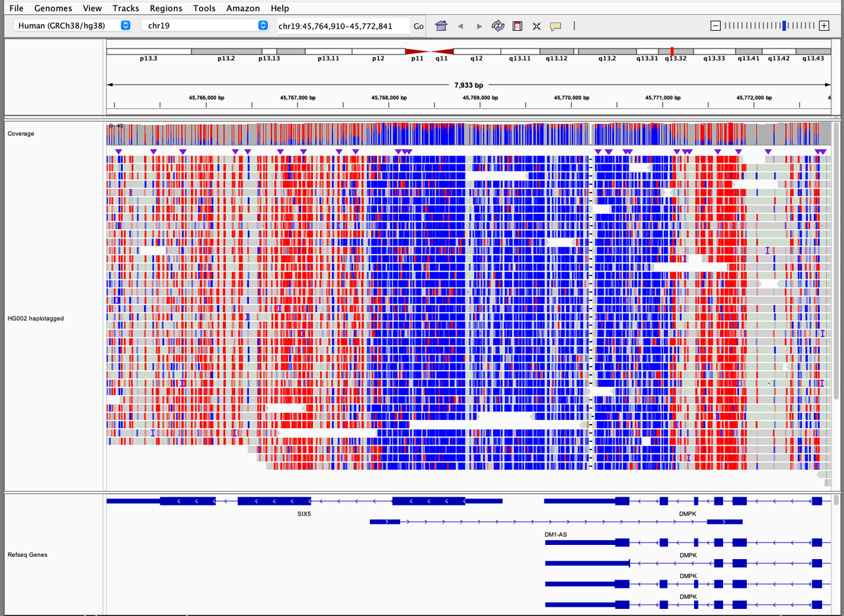Click the gene track vertical scrollbar

(836, 501)
